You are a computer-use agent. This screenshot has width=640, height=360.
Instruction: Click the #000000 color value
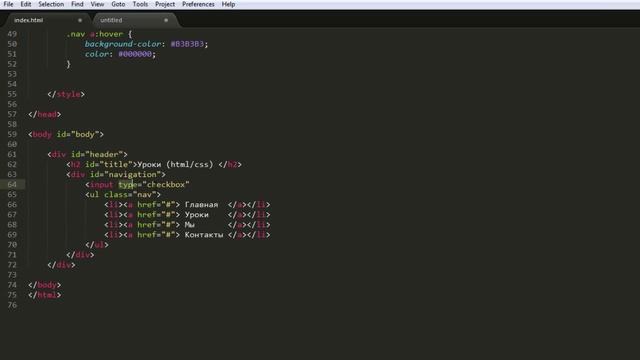coord(135,54)
